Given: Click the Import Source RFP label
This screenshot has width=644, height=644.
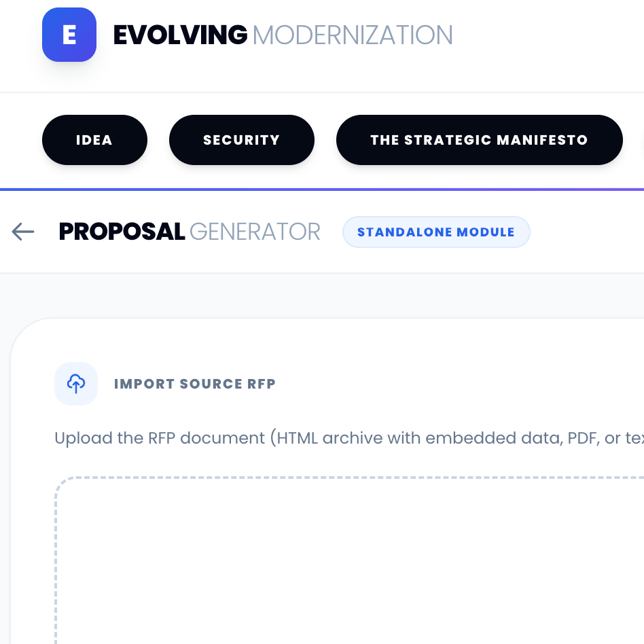Looking at the screenshot, I should click(195, 384).
